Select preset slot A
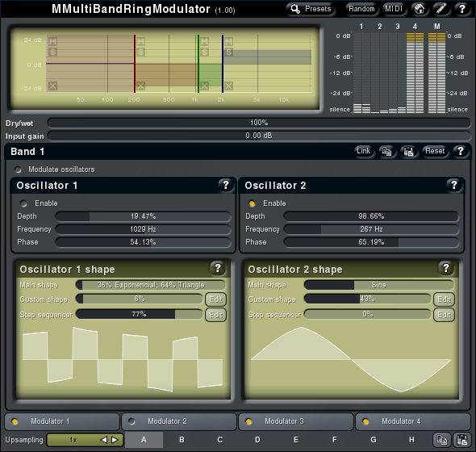The image size is (476, 452). point(144,440)
